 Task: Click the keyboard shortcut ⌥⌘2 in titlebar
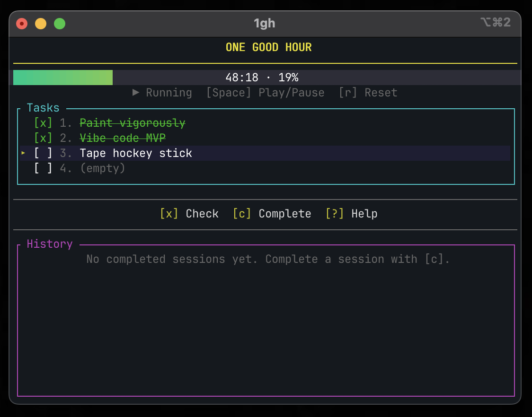coord(496,23)
